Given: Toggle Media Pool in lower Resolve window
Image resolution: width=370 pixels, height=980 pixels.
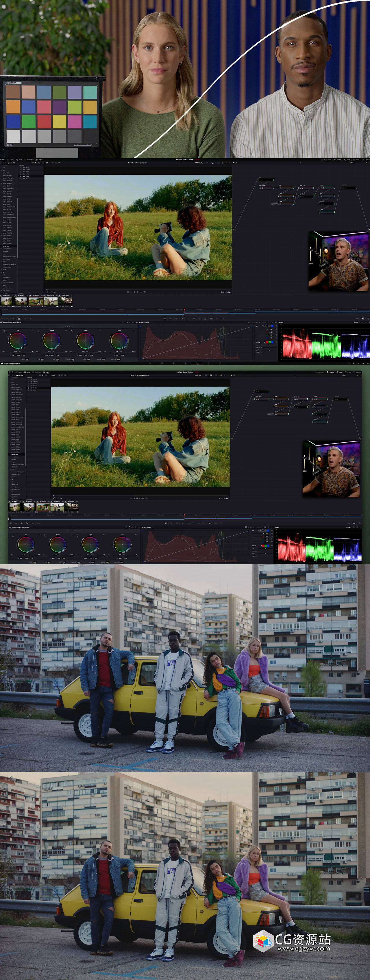Looking at the screenshot, I should [x=37, y=372].
